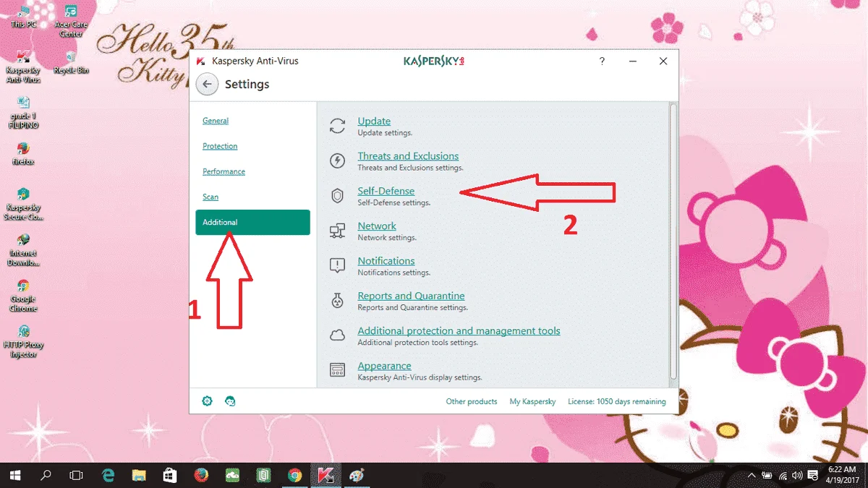Viewport: 868px width, 488px height.
Task: Select grade 1 FILIPINO document icon
Action: point(23,113)
